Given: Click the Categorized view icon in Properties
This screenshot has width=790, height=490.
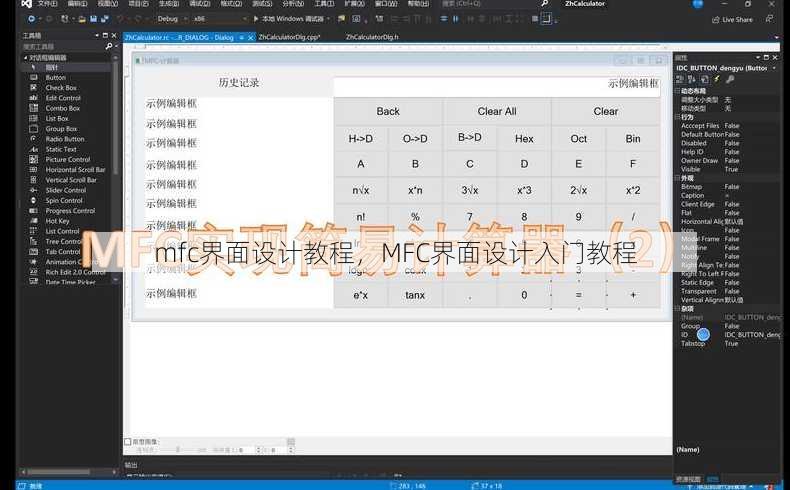Looking at the screenshot, I should pyautogui.click(x=680, y=79).
